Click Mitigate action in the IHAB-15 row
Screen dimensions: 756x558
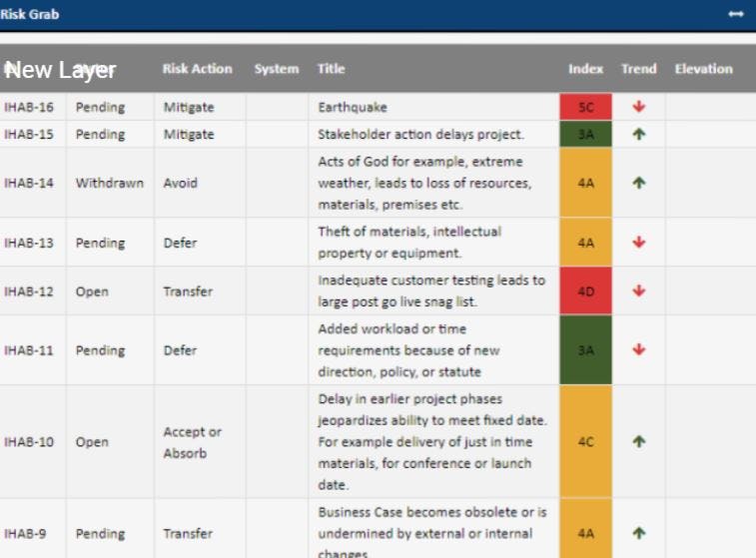point(189,135)
